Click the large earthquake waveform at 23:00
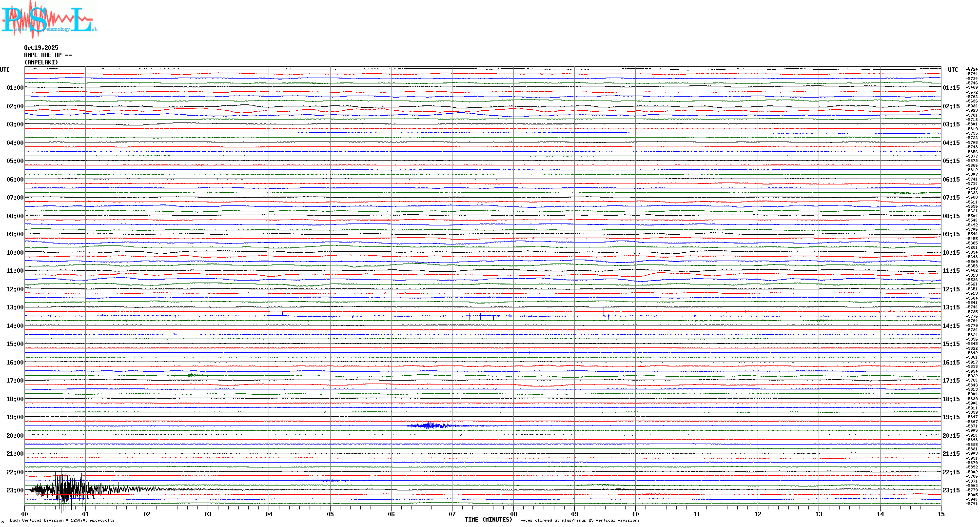Viewport: 980px width, 527px height. point(68,489)
